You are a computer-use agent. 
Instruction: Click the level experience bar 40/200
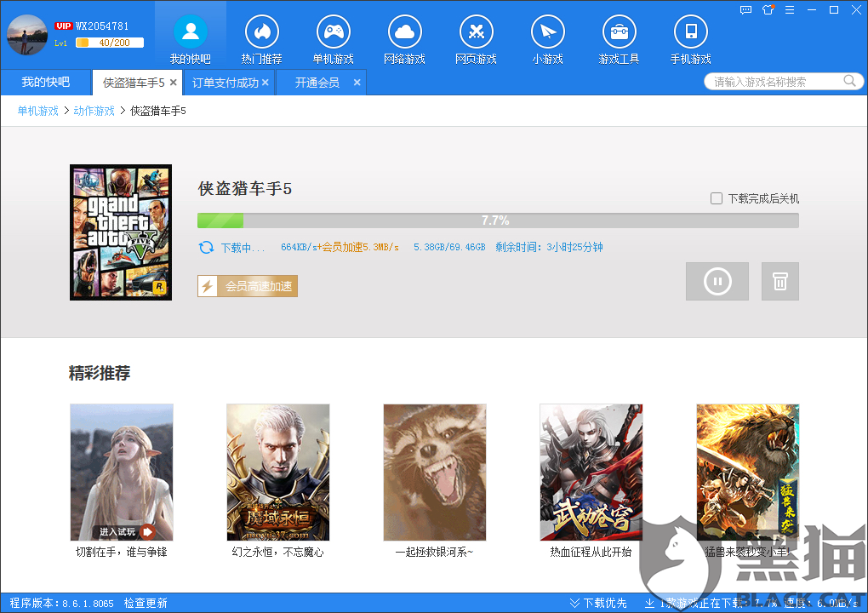tap(110, 43)
